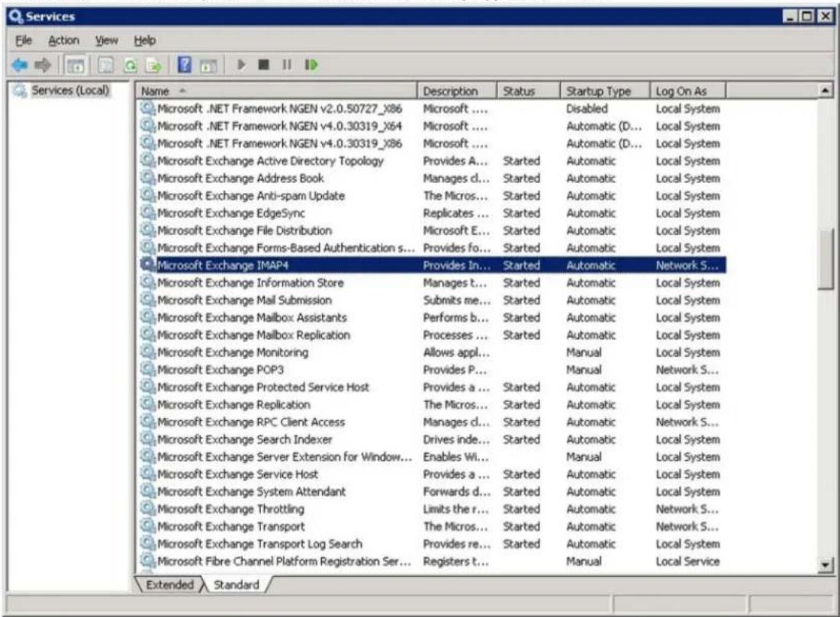Click the gear icon of Microsoft Exchange IMAP4

147,265
